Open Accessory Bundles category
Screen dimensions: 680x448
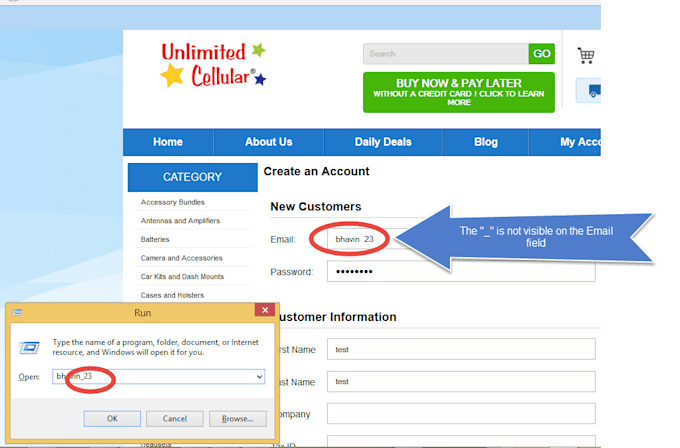tap(173, 202)
